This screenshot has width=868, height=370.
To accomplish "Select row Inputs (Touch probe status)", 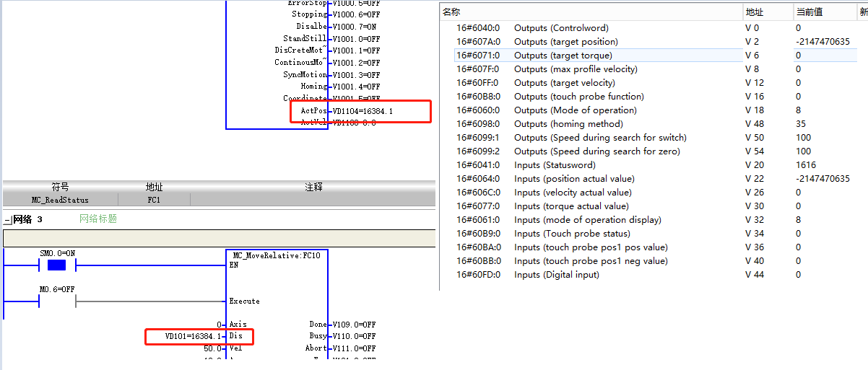I will (654, 234).
